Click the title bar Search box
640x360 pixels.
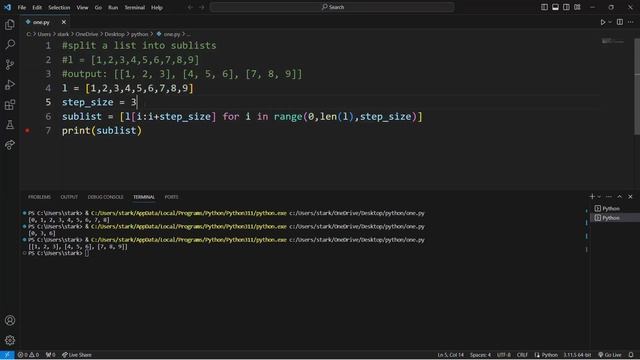point(332,7)
